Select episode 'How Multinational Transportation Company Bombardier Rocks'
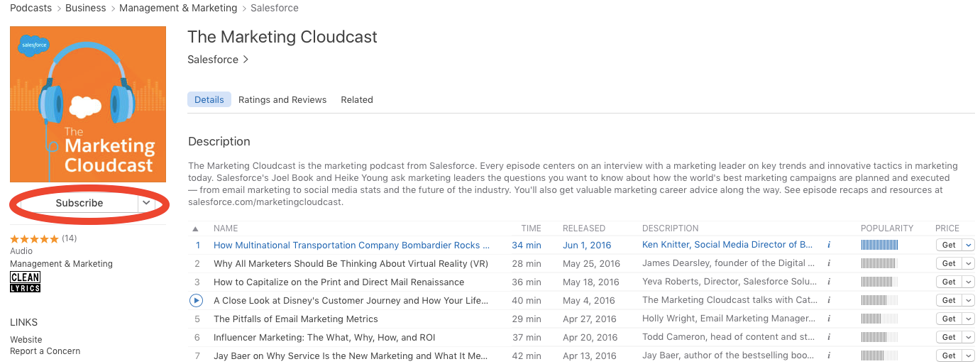This screenshot has height=364, width=980. coord(351,245)
